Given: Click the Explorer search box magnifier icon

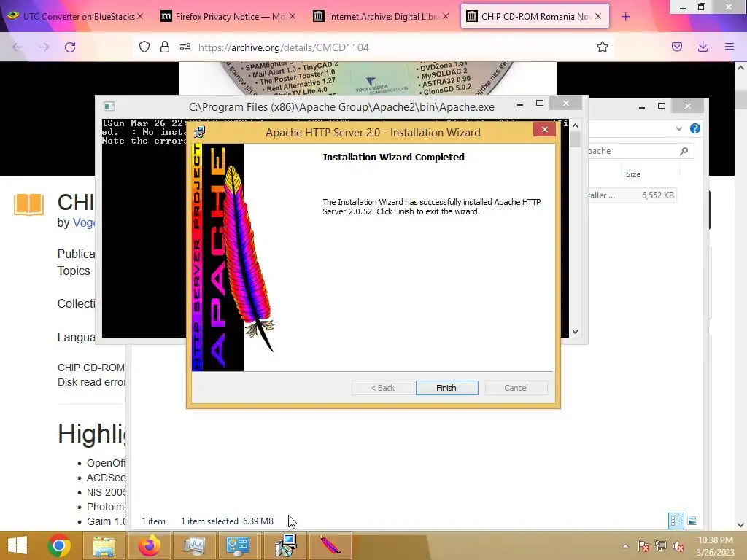Looking at the screenshot, I should coord(684,151).
